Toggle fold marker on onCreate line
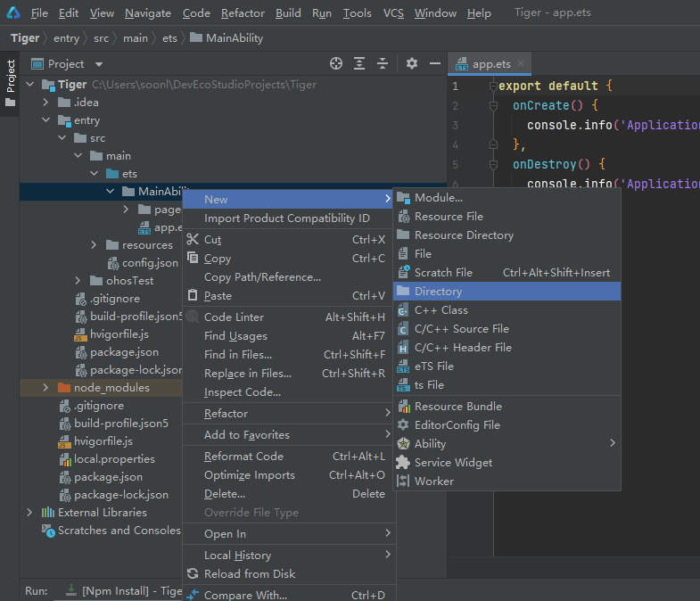This screenshot has height=601, width=700. [493, 105]
